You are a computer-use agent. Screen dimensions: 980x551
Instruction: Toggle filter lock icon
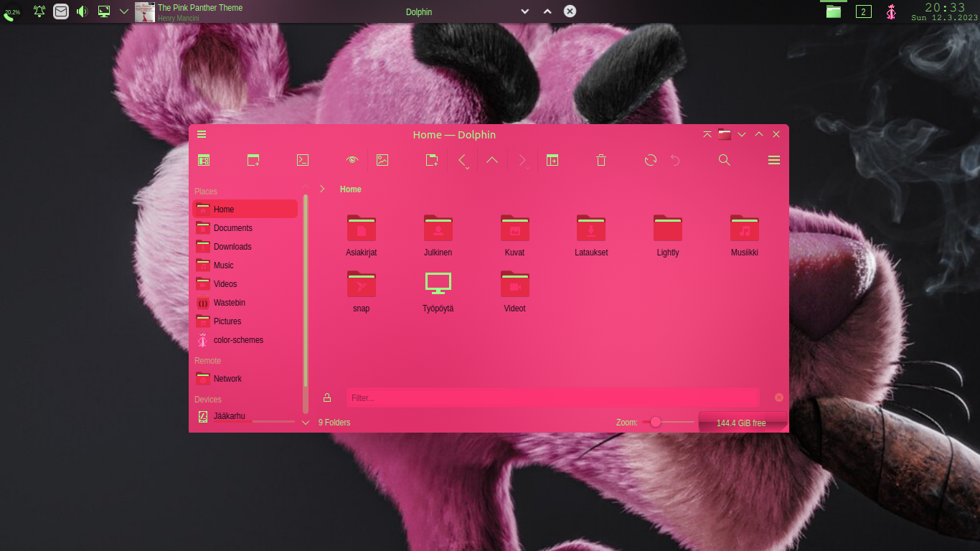(327, 397)
